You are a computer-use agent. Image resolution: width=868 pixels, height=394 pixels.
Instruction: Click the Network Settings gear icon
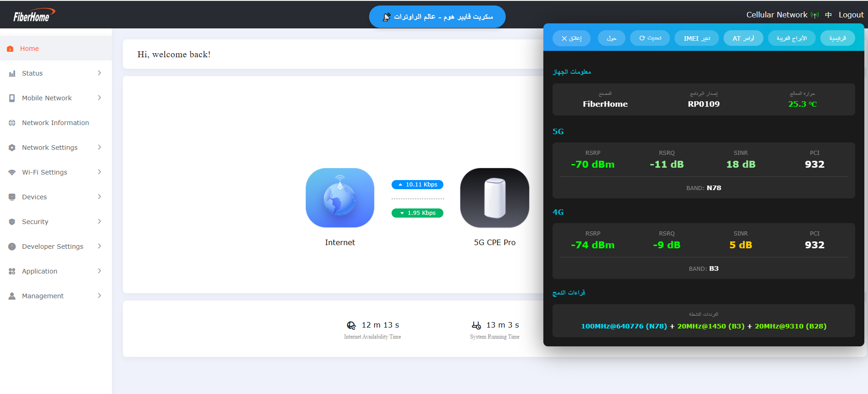(12, 148)
